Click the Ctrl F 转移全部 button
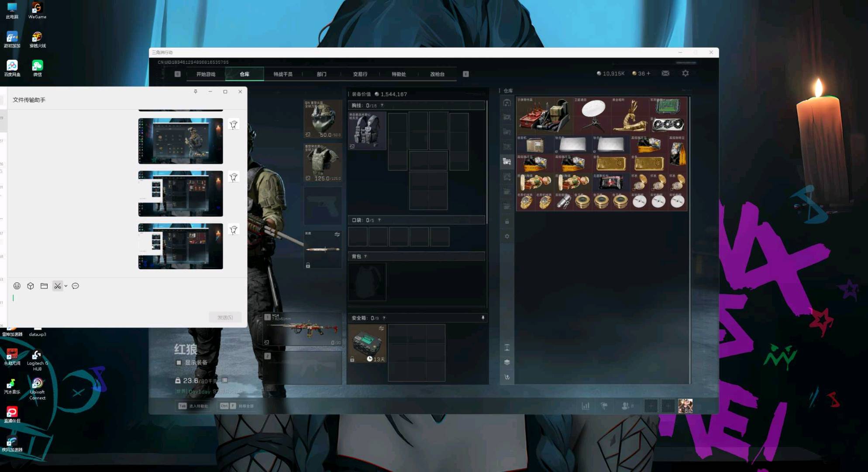The width and height of the screenshot is (868, 472). point(237,406)
